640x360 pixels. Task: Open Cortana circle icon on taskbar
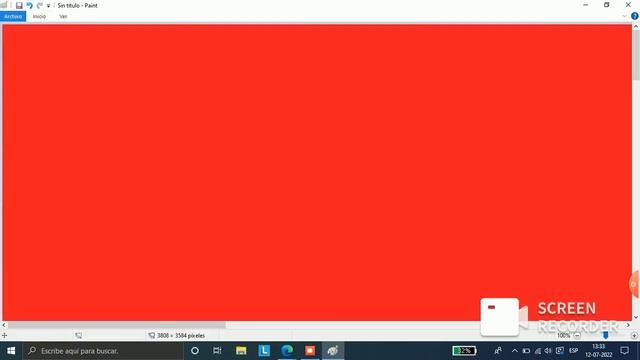click(x=195, y=351)
